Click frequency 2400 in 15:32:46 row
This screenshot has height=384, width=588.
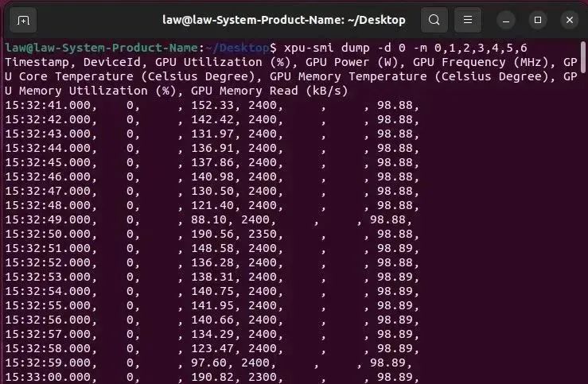tap(263, 176)
